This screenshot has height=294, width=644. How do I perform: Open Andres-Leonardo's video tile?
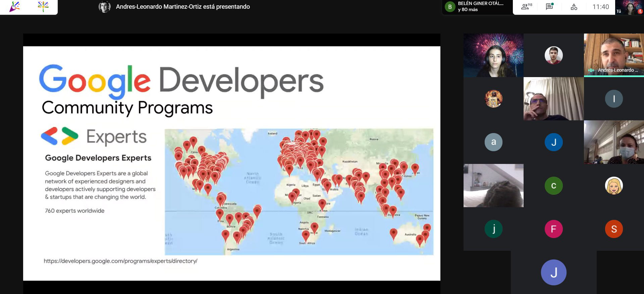point(614,55)
